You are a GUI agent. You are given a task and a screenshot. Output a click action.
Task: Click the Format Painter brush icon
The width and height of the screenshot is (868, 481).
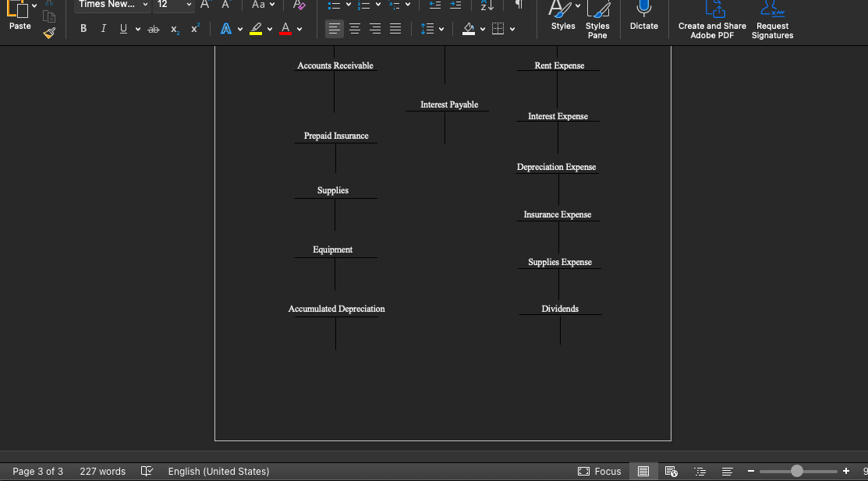(x=49, y=33)
